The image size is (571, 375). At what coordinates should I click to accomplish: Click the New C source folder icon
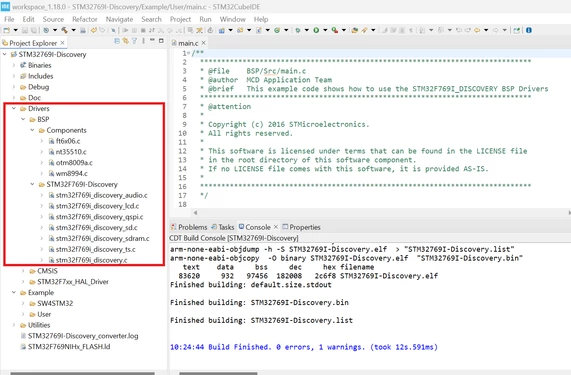pyautogui.click(x=240, y=30)
